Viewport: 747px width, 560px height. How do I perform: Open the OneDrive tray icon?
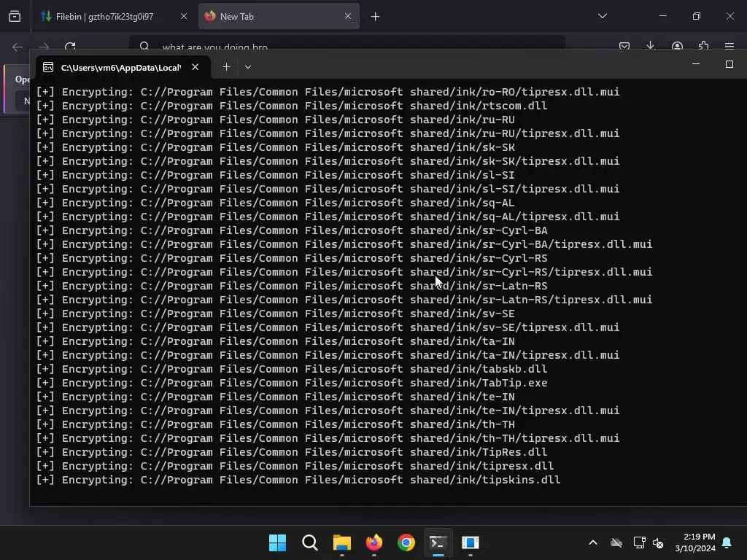point(616,542)
